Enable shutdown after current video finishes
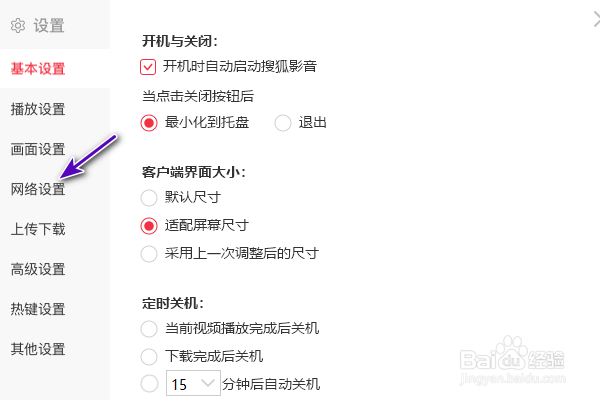Viewport: 600px width, 400px height. click(x=149, y=328)
